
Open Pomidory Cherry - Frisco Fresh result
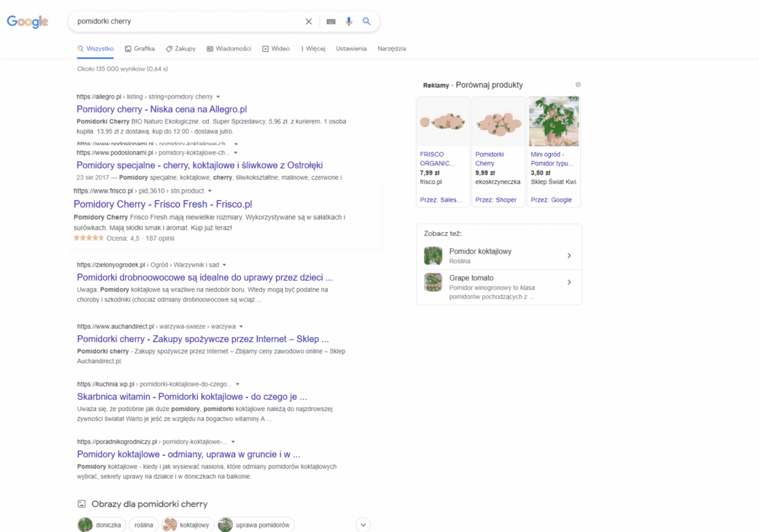coord(163,204)
